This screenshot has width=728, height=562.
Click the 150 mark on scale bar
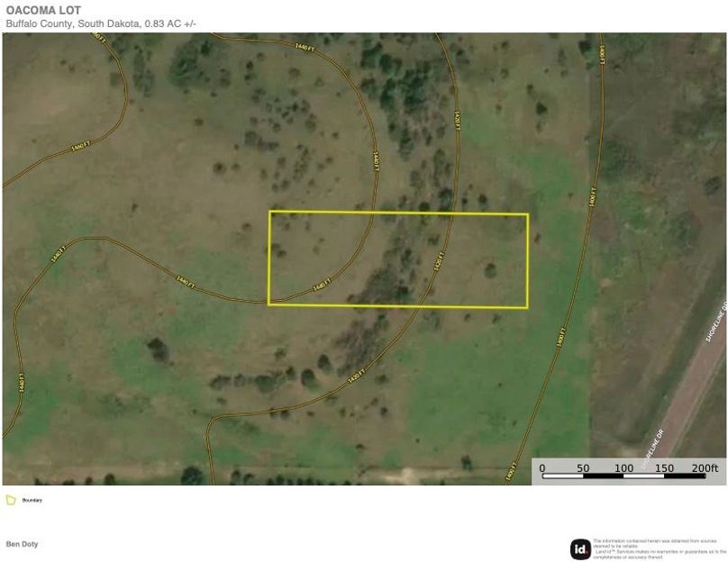[x=664, y=467]
